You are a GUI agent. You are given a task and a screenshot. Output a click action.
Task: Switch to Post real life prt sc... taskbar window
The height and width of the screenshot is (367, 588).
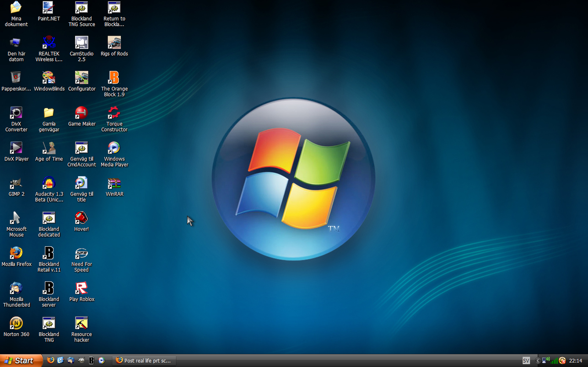pyautogui.click(x=144, y=361)
